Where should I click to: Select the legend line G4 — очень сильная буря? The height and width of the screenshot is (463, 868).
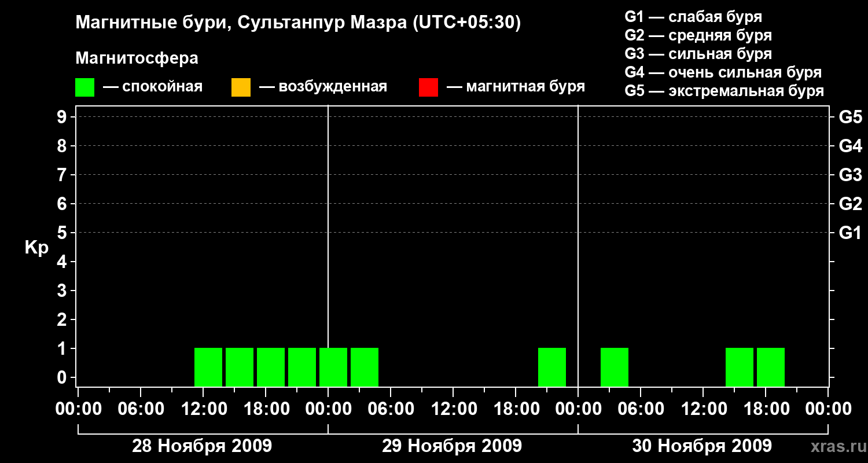coord(723,72)
